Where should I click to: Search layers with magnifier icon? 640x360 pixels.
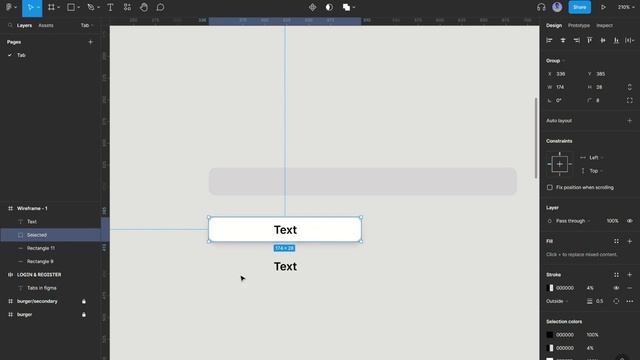10,25
